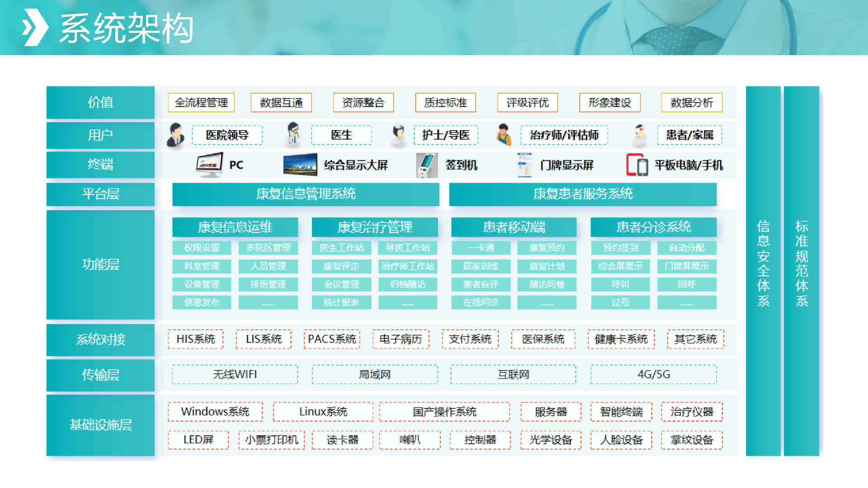Image resolution: width=868 pixels, height=488 pixels.
Task: Click the double-chevron icon beside 系统架构
Action: [x=35, y=27]
